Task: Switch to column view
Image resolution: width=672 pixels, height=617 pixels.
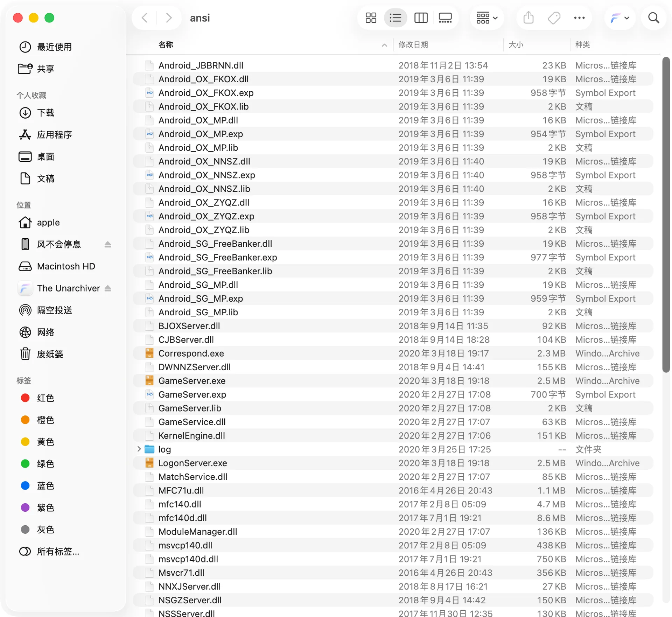Action: click(421, 18)
